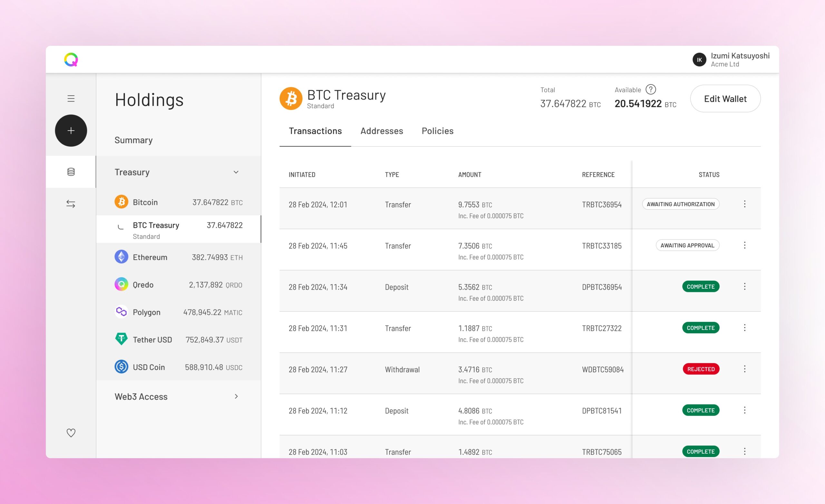Switch to the Policies tab

pos(438,131)
